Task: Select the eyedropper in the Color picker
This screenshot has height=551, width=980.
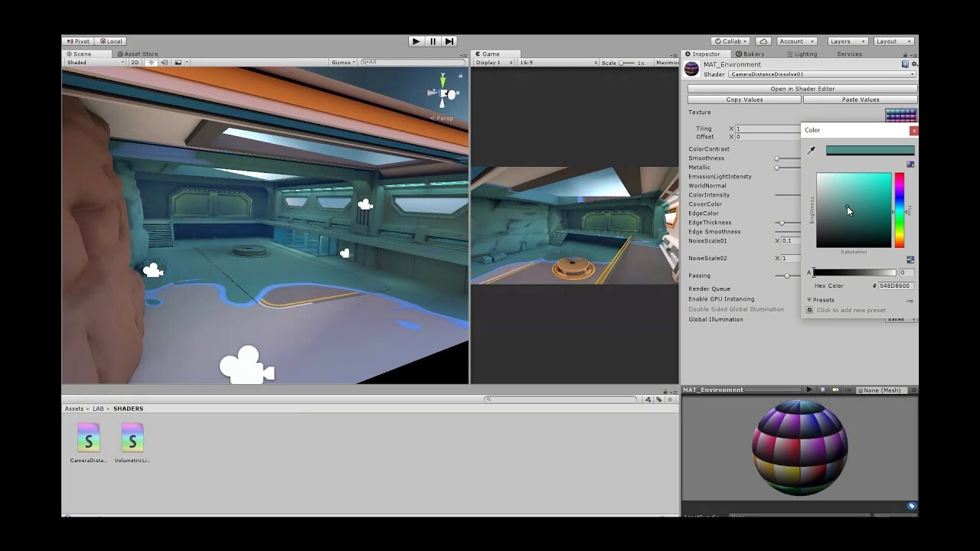Action: point(812,150)
